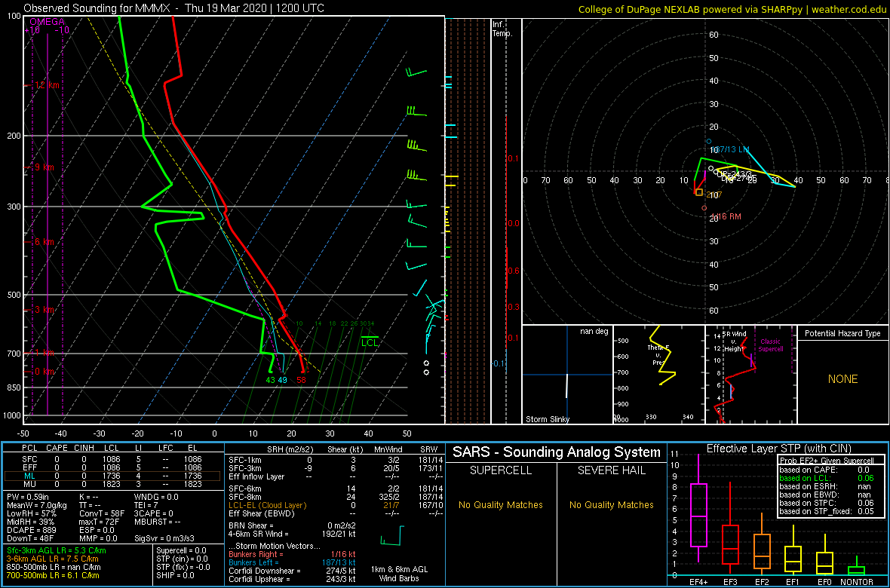The height and width of the screenshot is (588, 890).
Task: Click the 'Corfidi Downshear' row
Action: pos(292,571)
